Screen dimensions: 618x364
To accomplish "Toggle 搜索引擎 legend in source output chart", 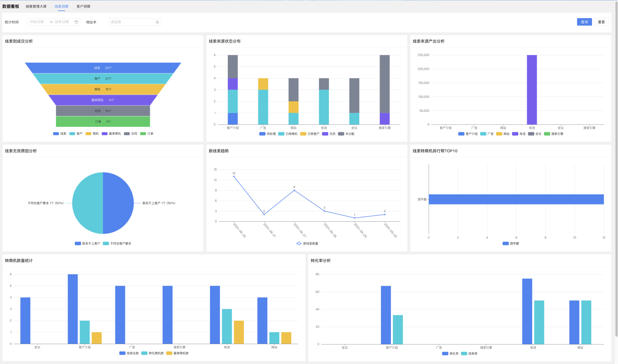I will tap(554, 134).
